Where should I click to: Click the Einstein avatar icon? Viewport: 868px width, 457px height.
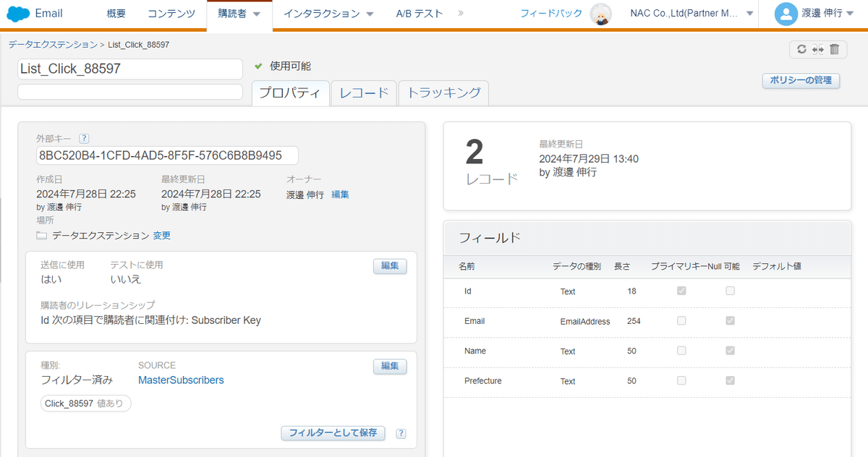(x=600, y=14)
